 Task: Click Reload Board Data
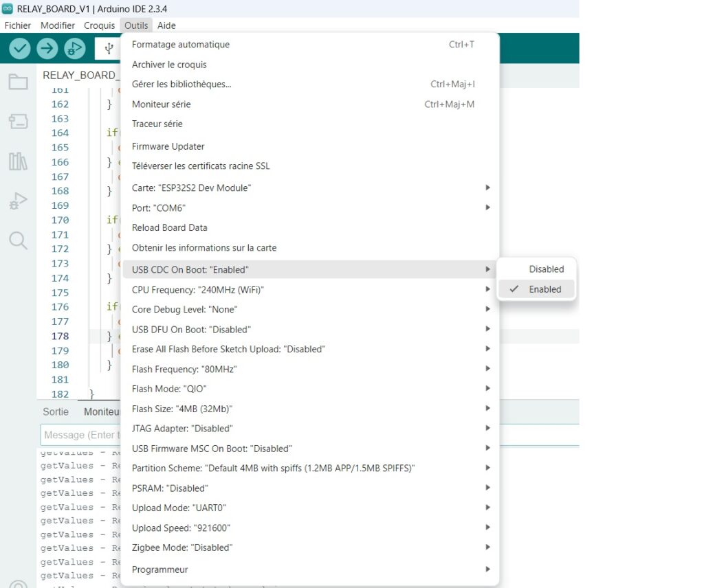[x=309, y=228]
